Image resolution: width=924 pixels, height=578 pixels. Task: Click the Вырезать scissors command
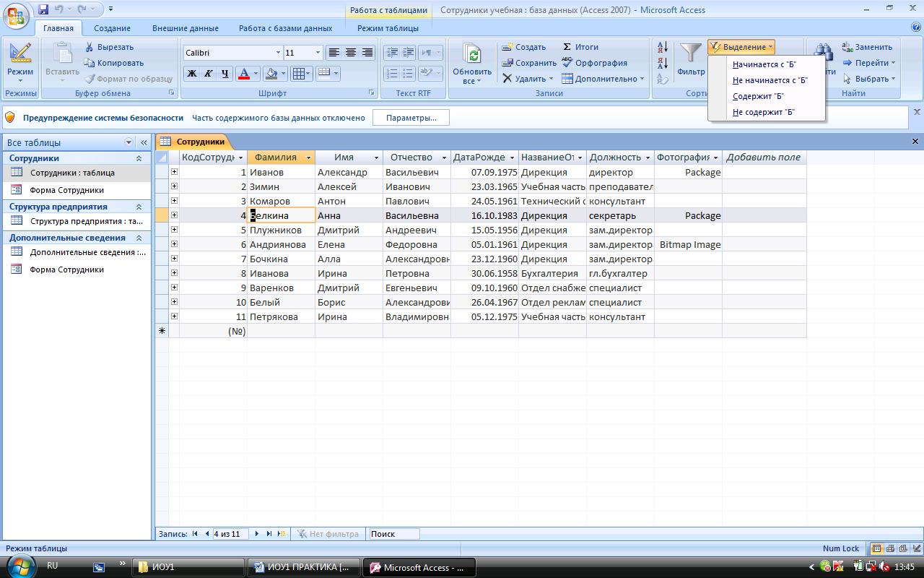[109, 47]
